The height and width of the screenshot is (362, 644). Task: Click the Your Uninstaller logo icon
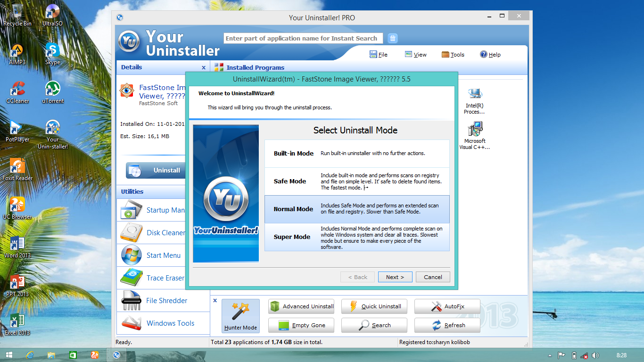129,41
